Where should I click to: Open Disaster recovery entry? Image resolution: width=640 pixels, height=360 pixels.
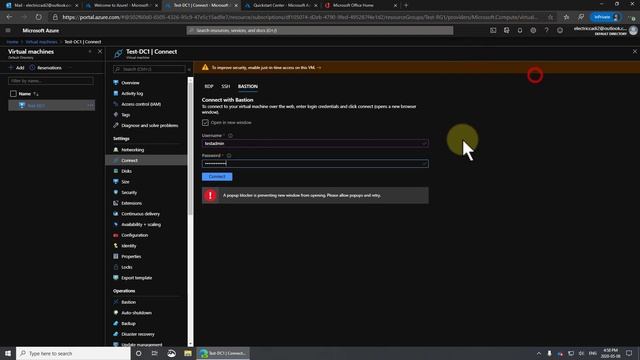[x=138, y=334]
